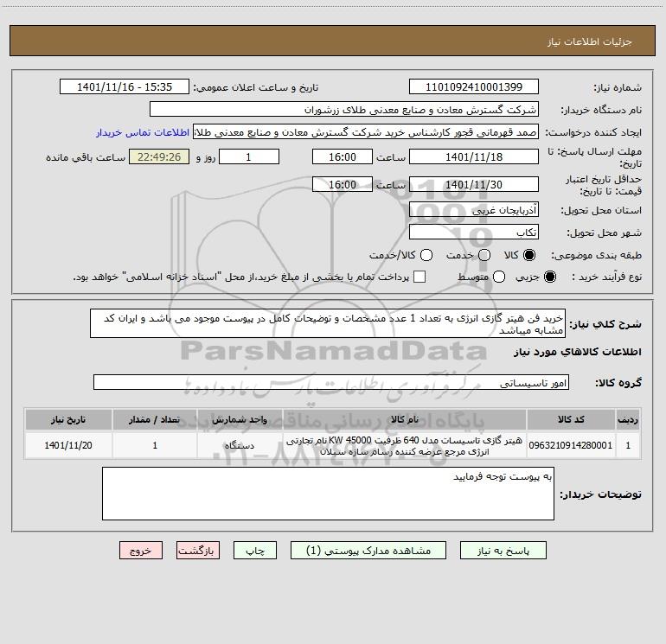The width and height of the screenshot is (666, 644).
Task: Click the جزئیات اطلاعات نیاز header title
Action: coord(590,41)
